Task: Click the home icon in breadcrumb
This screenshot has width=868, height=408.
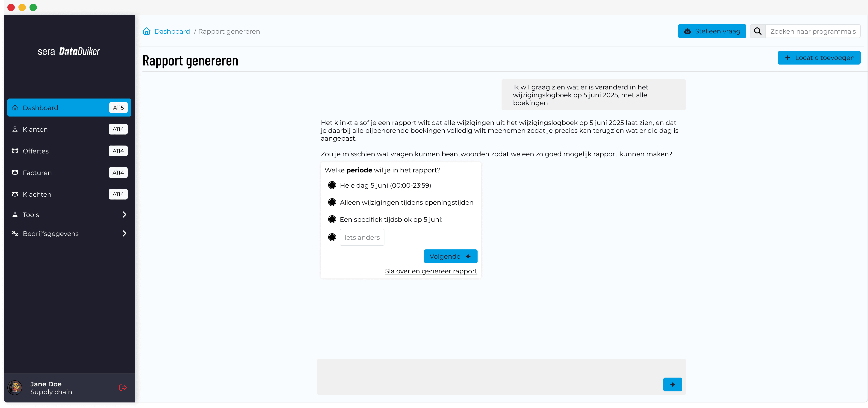Action: click(147, 31)
